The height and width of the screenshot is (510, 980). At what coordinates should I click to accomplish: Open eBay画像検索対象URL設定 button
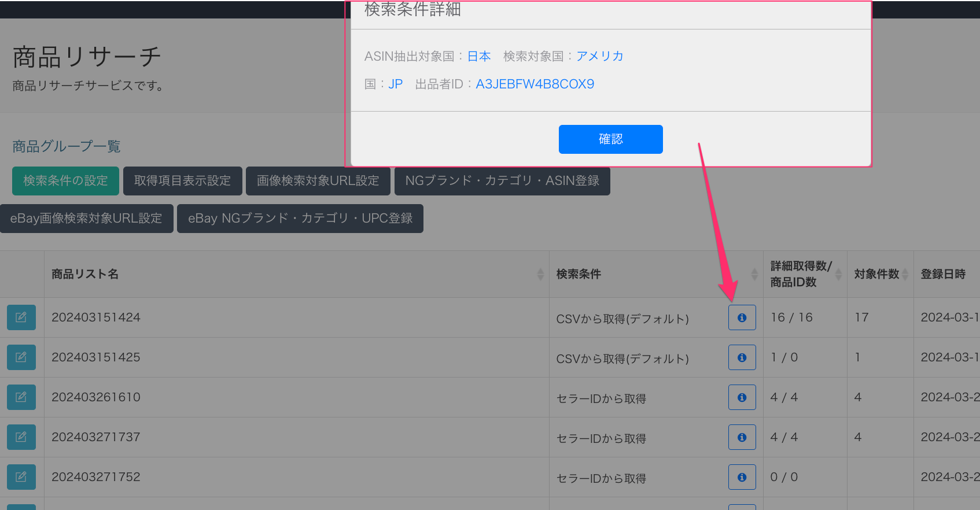pyautogui.click(x=86, y=219)
